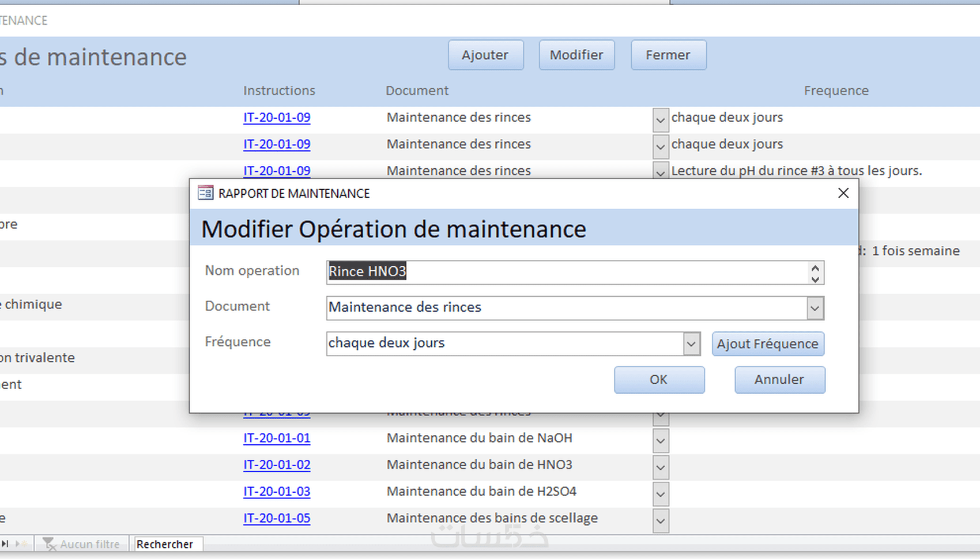The width and height of the screenshot is (980, 559).
Task: Follow the IT-20-01-03 instruction link
Action: click(277, 492)
